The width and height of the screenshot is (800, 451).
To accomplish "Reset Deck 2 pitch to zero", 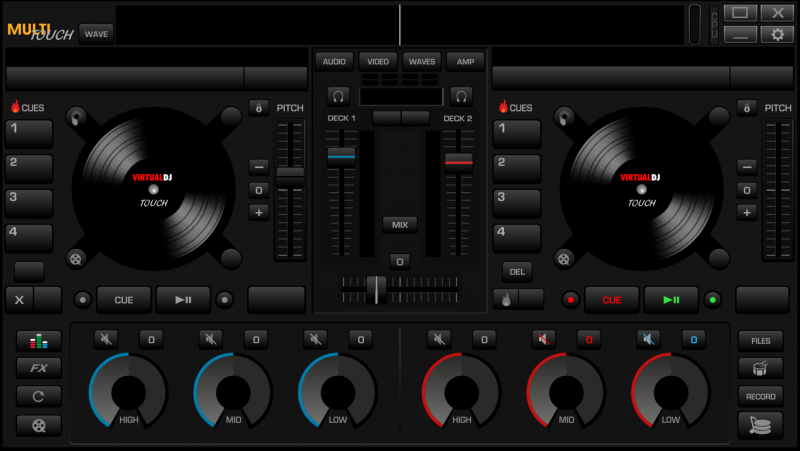I will click(746, 190).
